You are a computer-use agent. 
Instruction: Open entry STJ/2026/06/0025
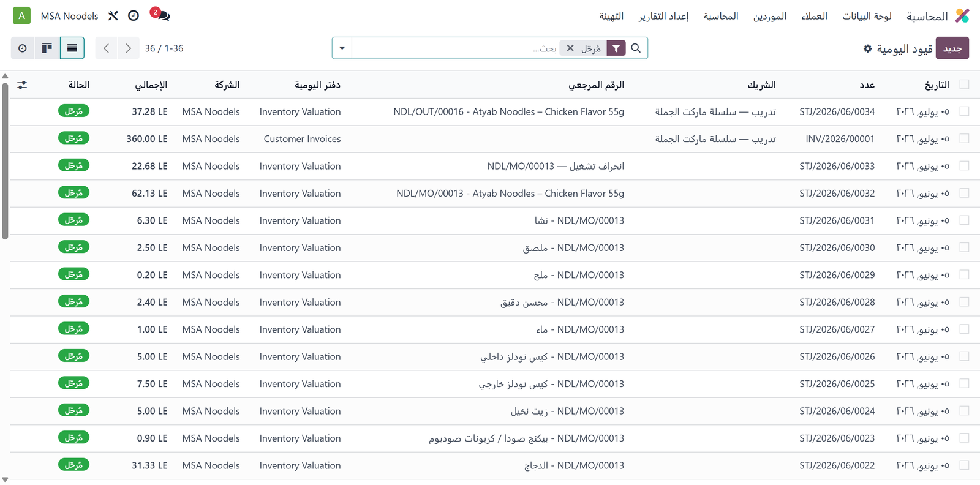point(837,384)
